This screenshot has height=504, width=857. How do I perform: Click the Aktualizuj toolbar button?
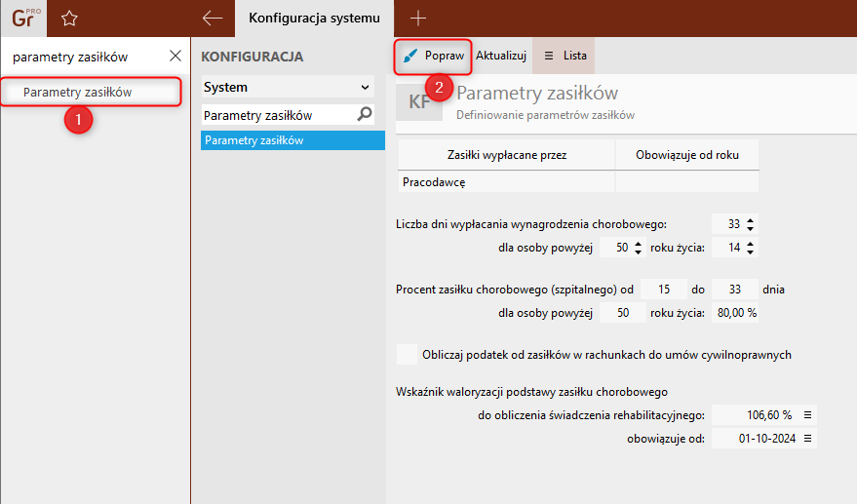point(500,56)
